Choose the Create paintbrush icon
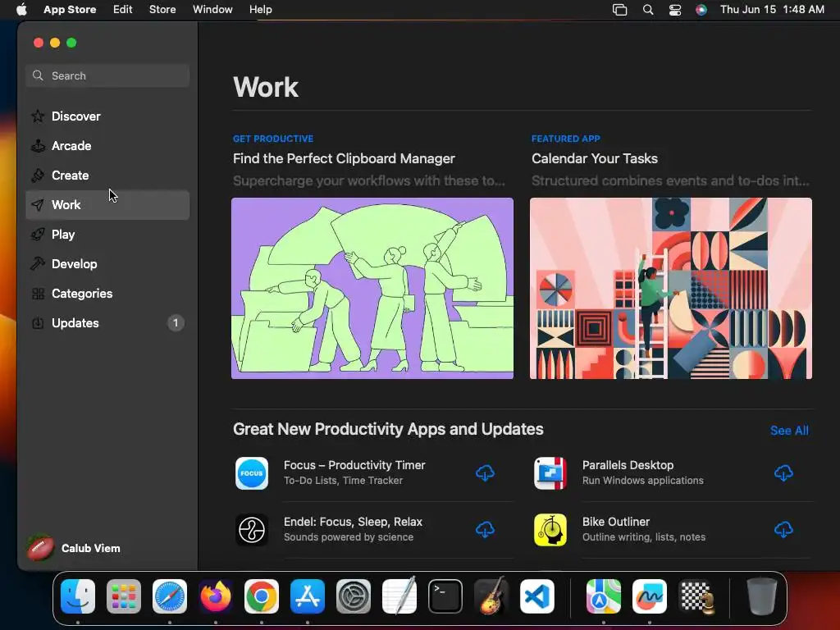 [38, 176]
